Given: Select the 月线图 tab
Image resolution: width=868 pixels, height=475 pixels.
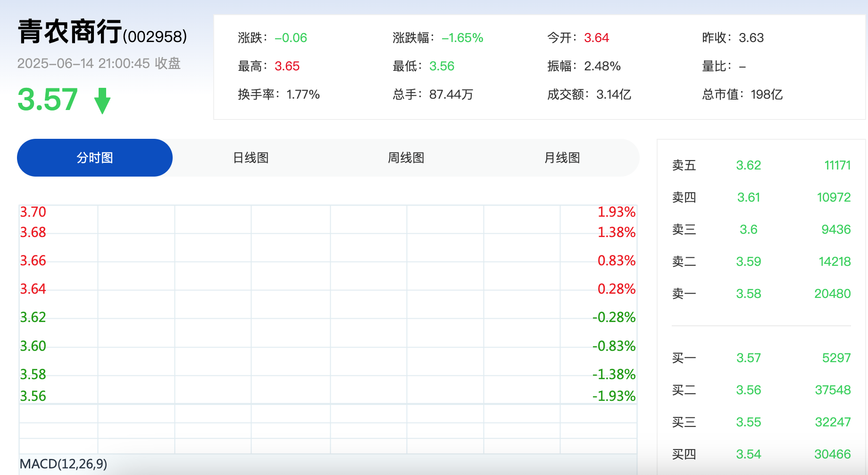Looking at the screenshot, I should click(x=561, y=158).
